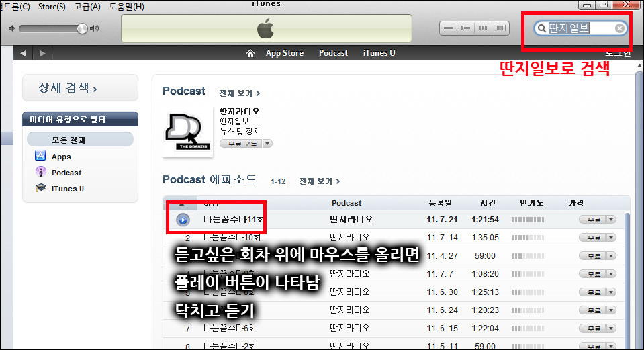Go back with the left arrow button
The image size is (644, 350).
[23, 53]
